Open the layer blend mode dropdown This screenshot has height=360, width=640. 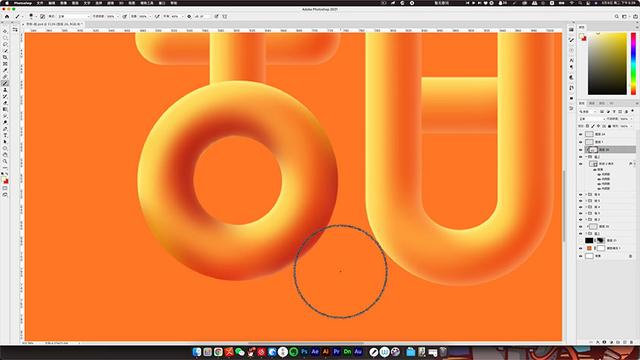click(x=591, y=119)
